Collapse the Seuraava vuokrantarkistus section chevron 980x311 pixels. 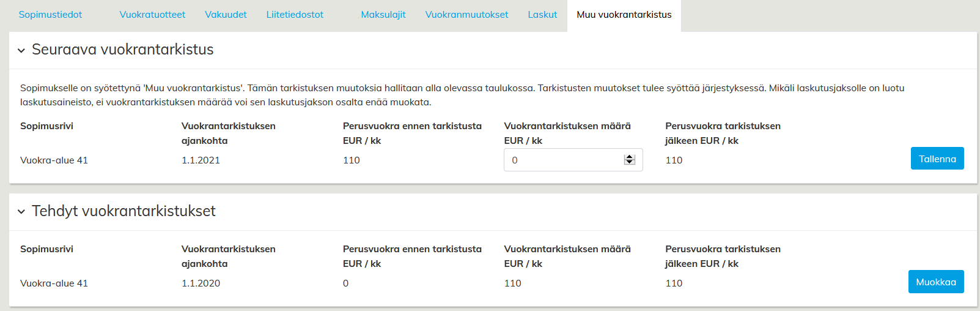pos(21,50)
